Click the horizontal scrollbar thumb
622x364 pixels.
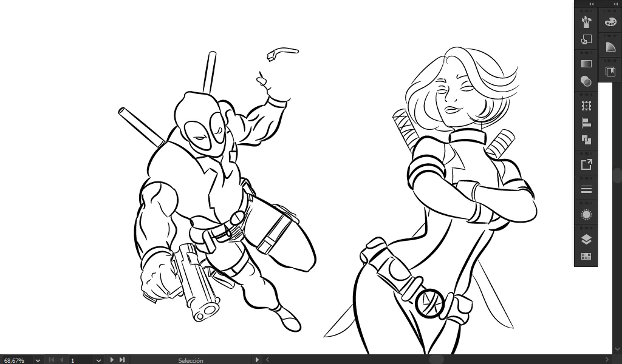(x=436, y=360)
